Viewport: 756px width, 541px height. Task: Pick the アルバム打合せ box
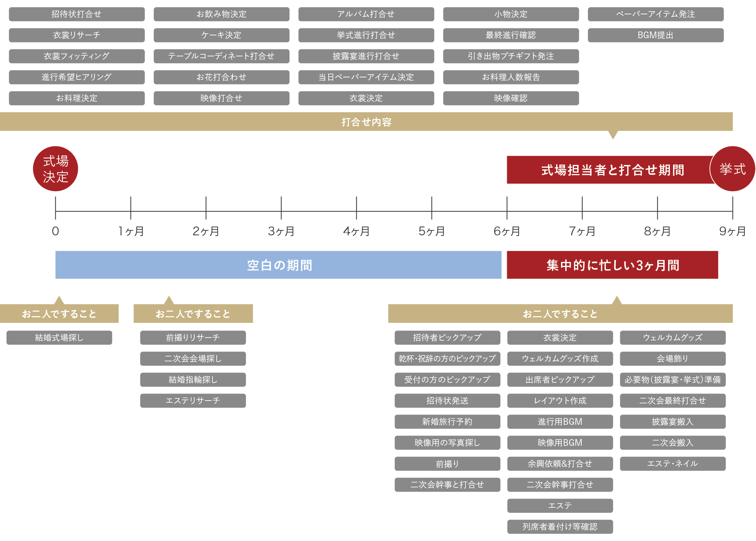coord(366,14)
